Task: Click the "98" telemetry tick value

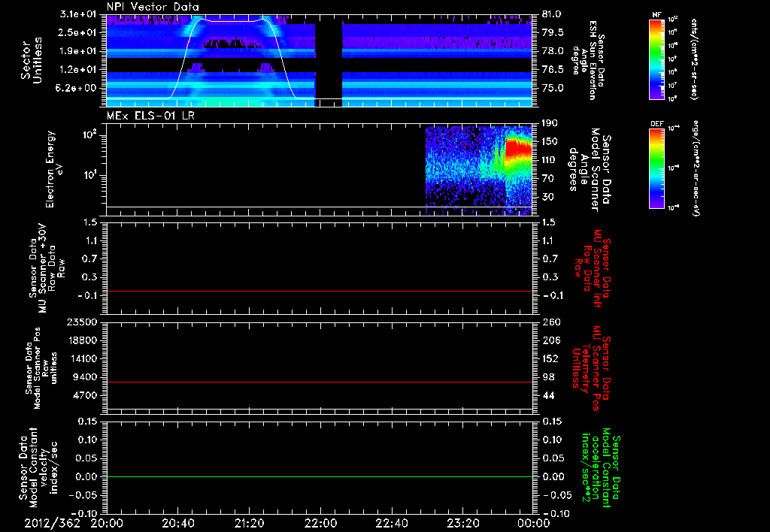Action: click(547, 377)
